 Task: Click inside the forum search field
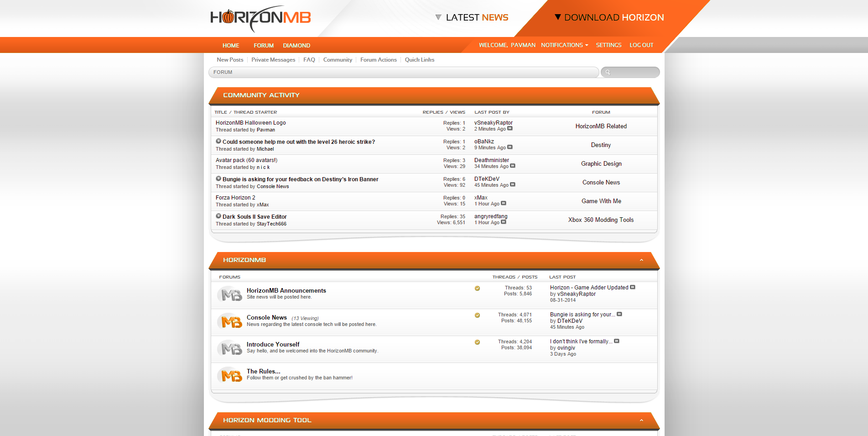(635, 72)
